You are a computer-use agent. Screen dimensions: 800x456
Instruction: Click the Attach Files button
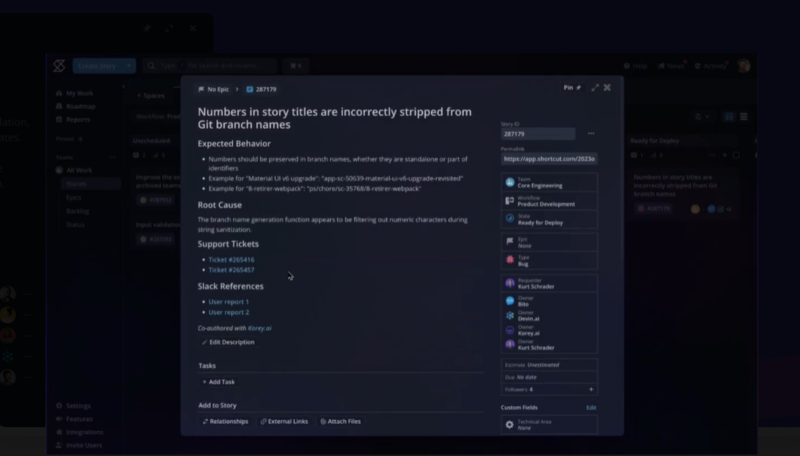(340, 421)
